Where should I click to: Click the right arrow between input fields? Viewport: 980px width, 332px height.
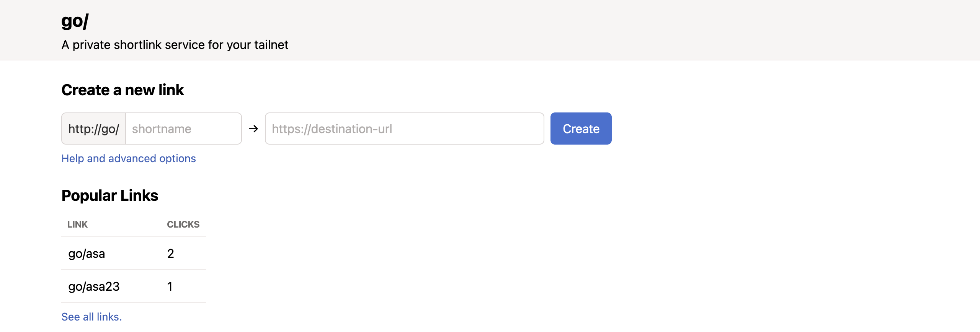tap(253, 129)
